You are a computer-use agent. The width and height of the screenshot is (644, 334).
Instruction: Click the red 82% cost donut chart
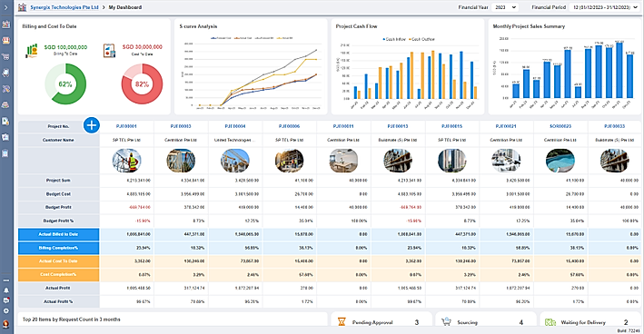click(142, 84)
